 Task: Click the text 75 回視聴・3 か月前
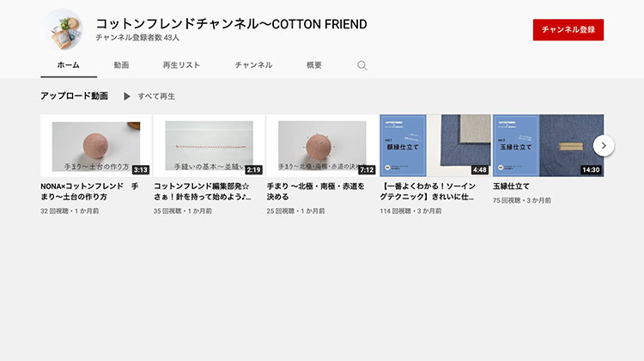pyautogui.click(x=522, y=200)
